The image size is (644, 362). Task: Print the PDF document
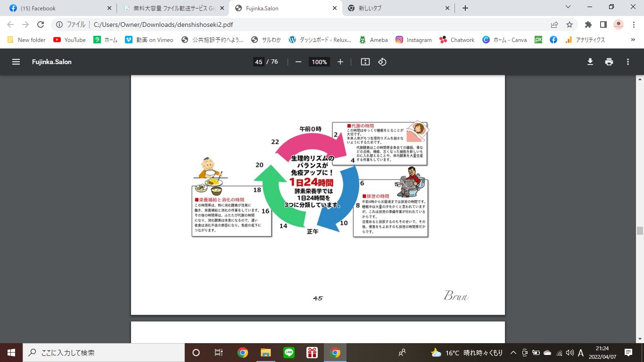[x=609, y=62]
